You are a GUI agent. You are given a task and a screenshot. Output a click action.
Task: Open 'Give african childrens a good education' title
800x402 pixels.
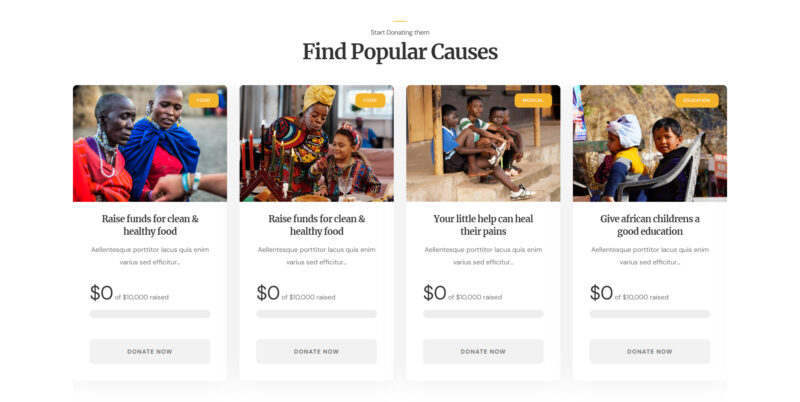[649, 225]
